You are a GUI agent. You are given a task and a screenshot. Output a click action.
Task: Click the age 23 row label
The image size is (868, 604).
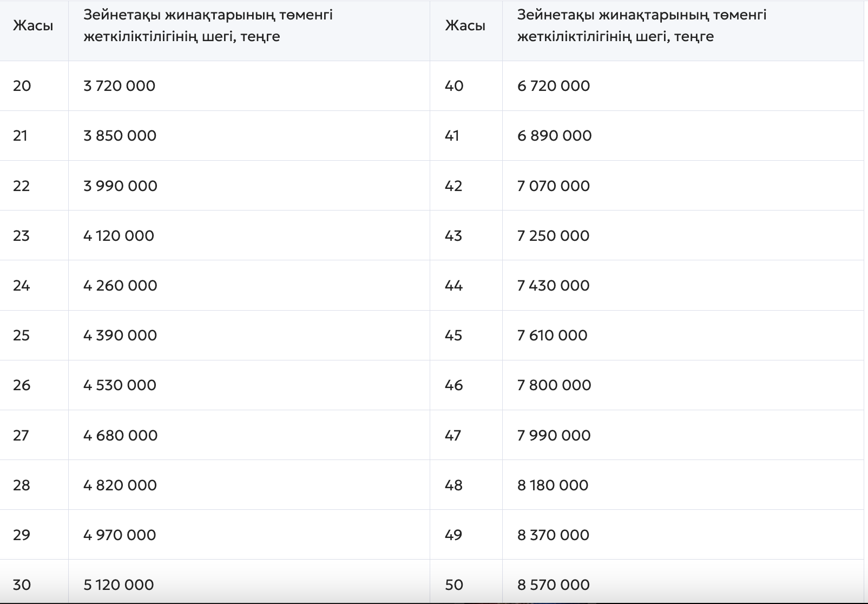tap(21, 236)
